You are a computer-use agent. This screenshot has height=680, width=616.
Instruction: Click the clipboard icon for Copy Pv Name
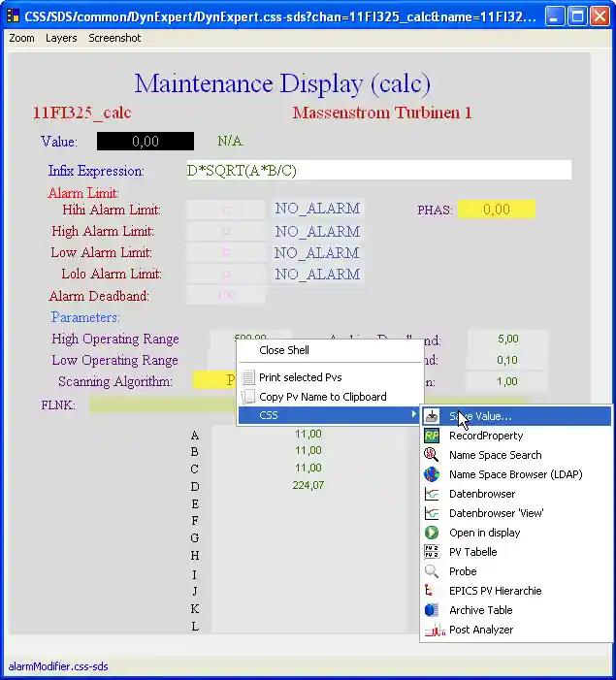[x=248, y=397]
